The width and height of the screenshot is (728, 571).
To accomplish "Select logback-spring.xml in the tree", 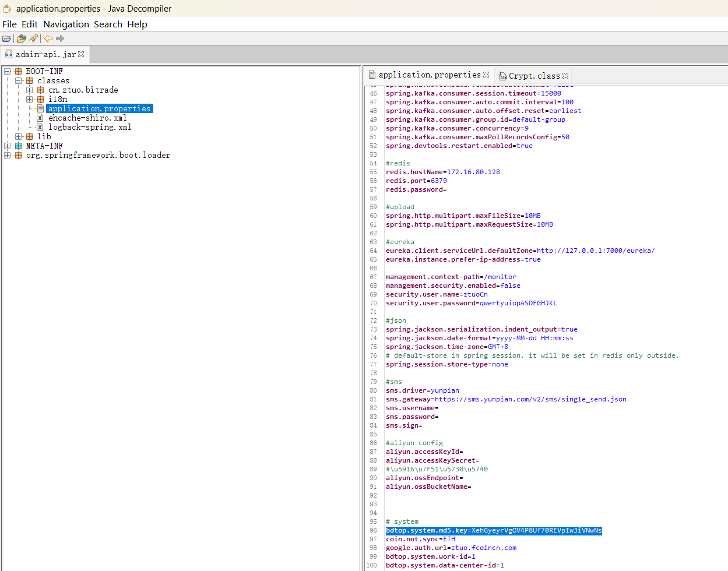I will 90,128.
